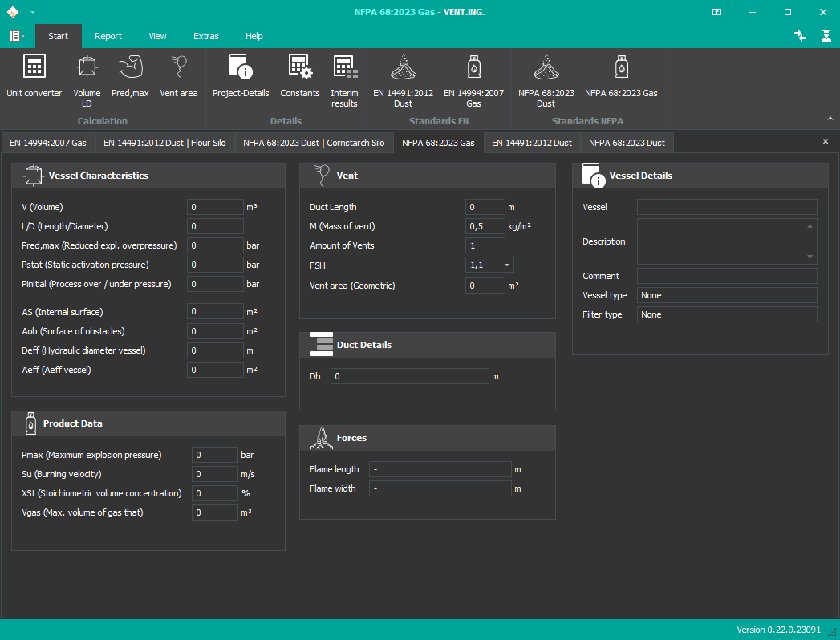Expand the FSH dropdown
This screenshot has width=840, height=640.
507,265
